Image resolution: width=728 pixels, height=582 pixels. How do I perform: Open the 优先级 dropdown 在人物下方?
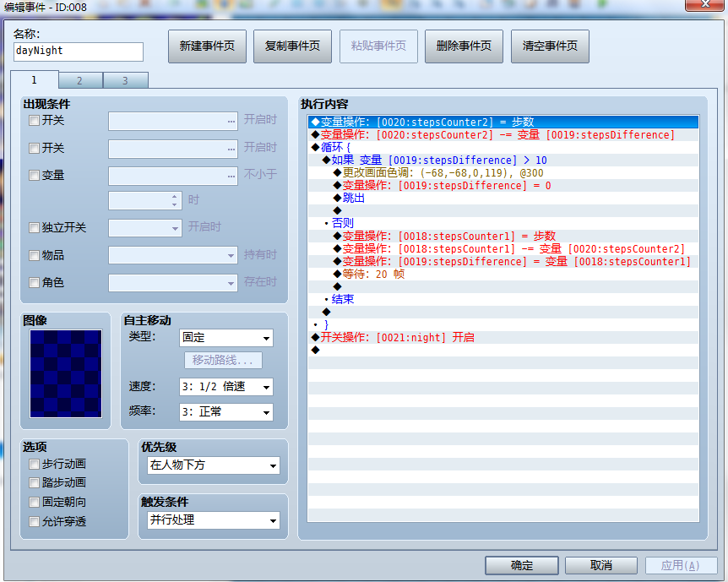click(x=214, y=465)
